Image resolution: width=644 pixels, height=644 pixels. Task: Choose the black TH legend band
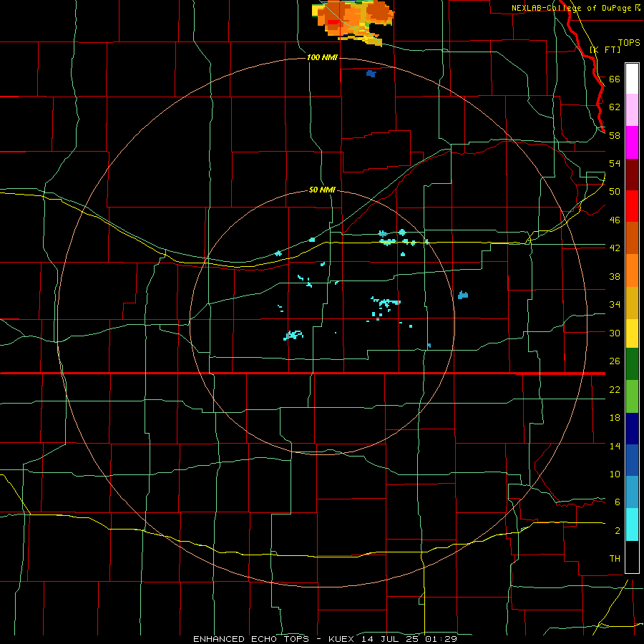(632, 557)
